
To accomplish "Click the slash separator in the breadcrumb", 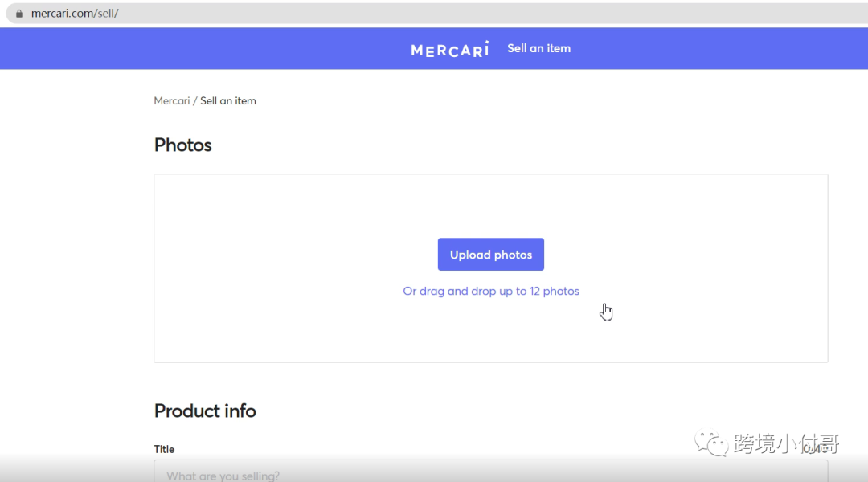I will 194,101.
